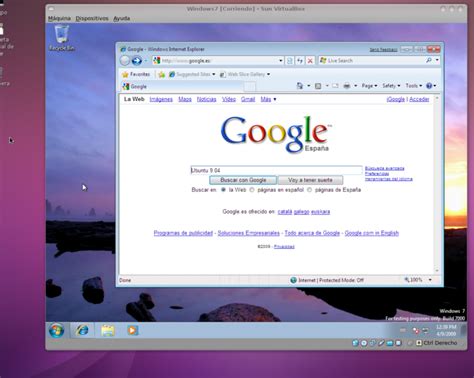Click the Feeds icon in command bar
This screenshot has width=474, height=378.
click(x=318, y=86)
